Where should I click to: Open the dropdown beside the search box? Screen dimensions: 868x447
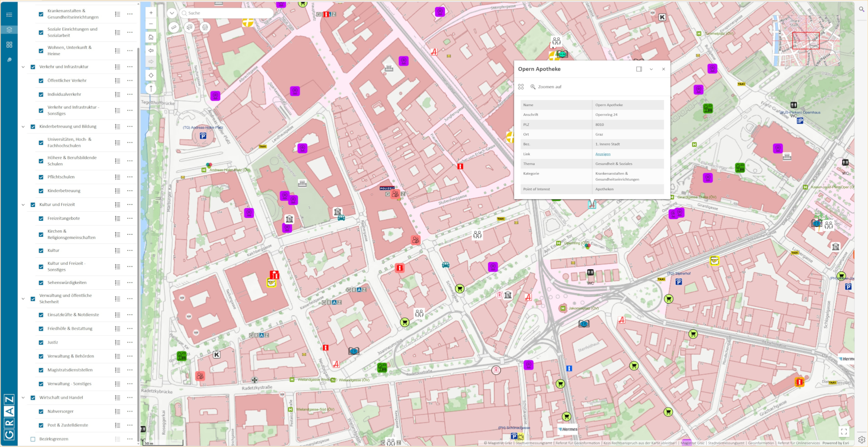[172, 13]
